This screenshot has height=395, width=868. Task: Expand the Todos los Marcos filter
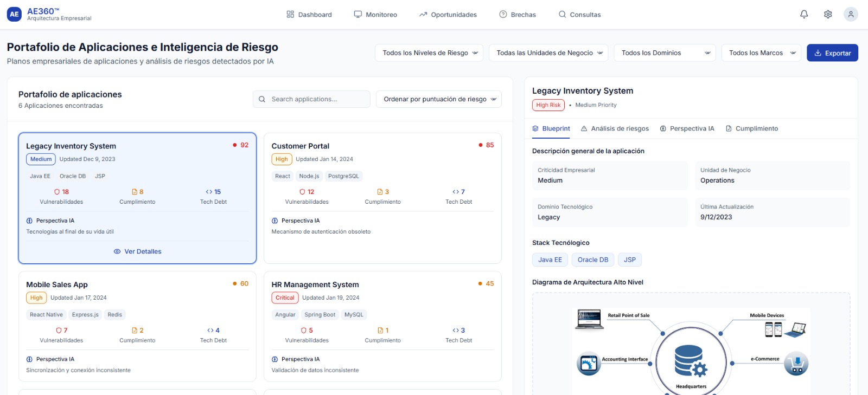pos(761,53)
